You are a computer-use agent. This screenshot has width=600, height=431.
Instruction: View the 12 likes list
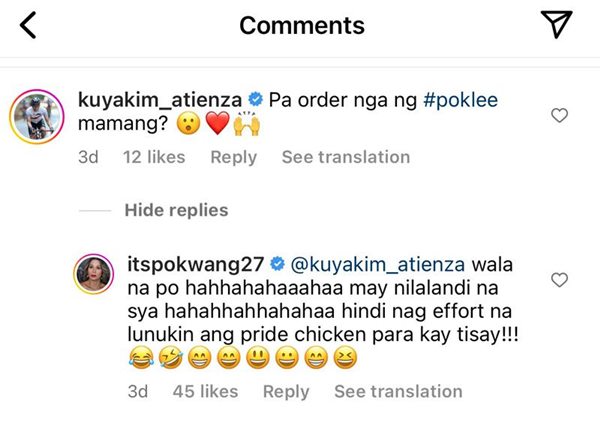point(155,157)
